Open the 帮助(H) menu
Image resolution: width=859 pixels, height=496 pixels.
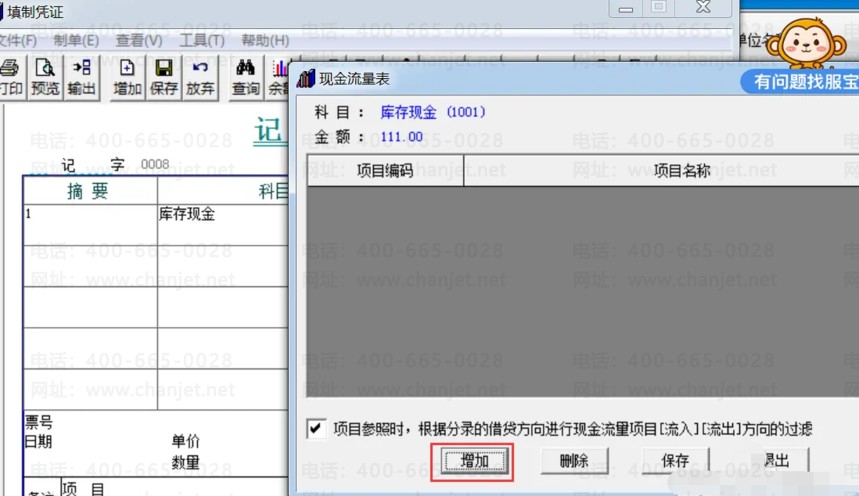coord(265,41)
